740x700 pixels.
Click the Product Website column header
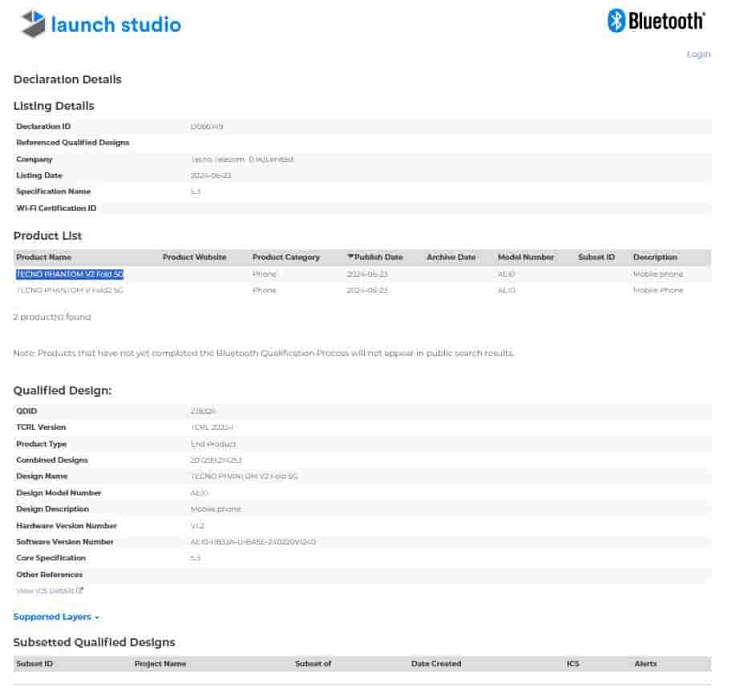(194, 257)
